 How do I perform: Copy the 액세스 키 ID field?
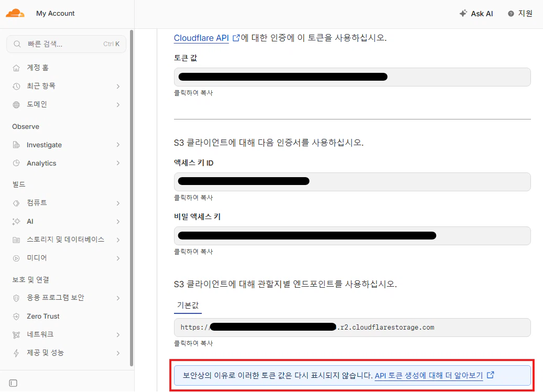click(x=352, y=181)
